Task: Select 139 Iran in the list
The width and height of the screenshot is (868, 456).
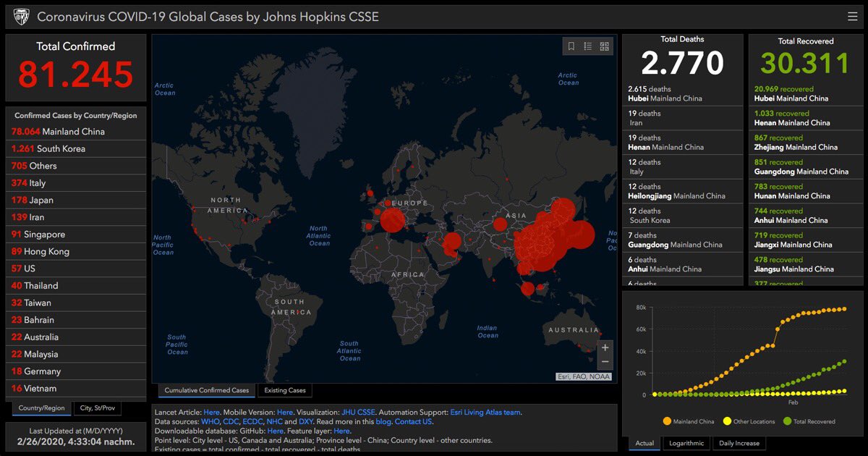Action: pos(76,217)
